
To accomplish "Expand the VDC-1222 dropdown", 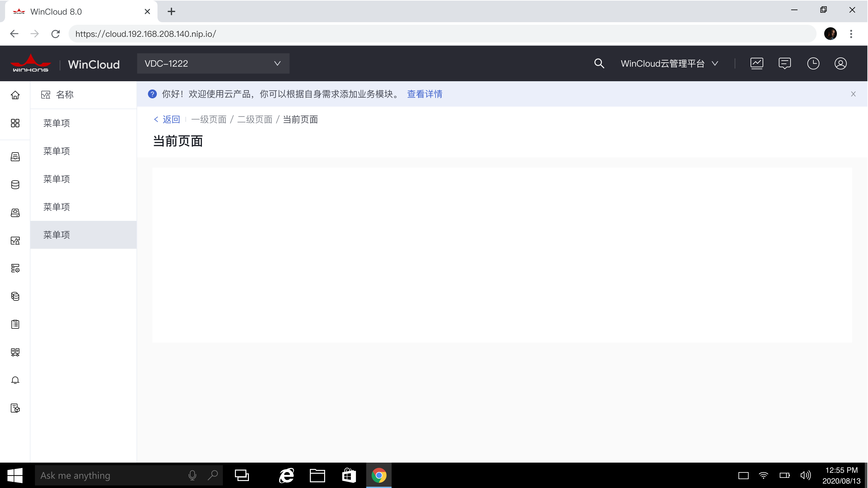I will coord(213,64).
